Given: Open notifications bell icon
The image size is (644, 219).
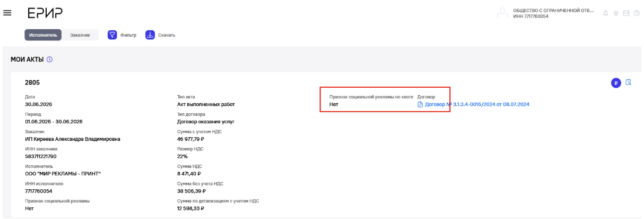Looking at the screenshot, I should coord(606,13).
